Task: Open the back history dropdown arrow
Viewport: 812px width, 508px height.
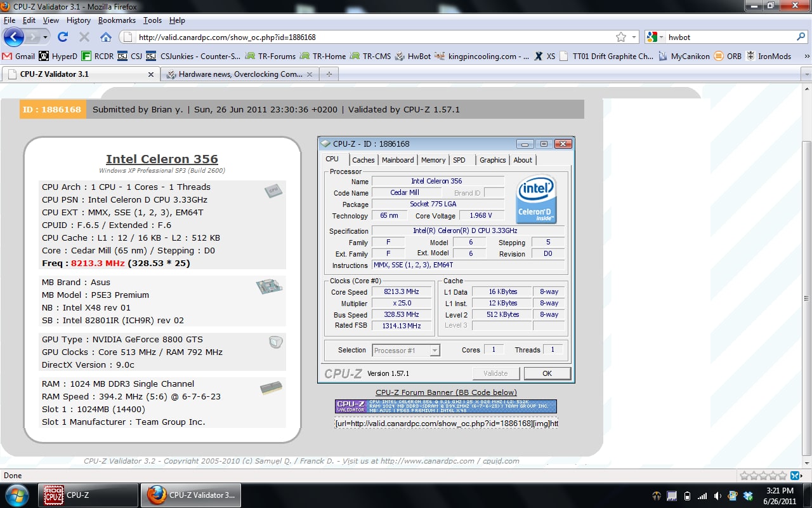Action: [x=45, y=37]
